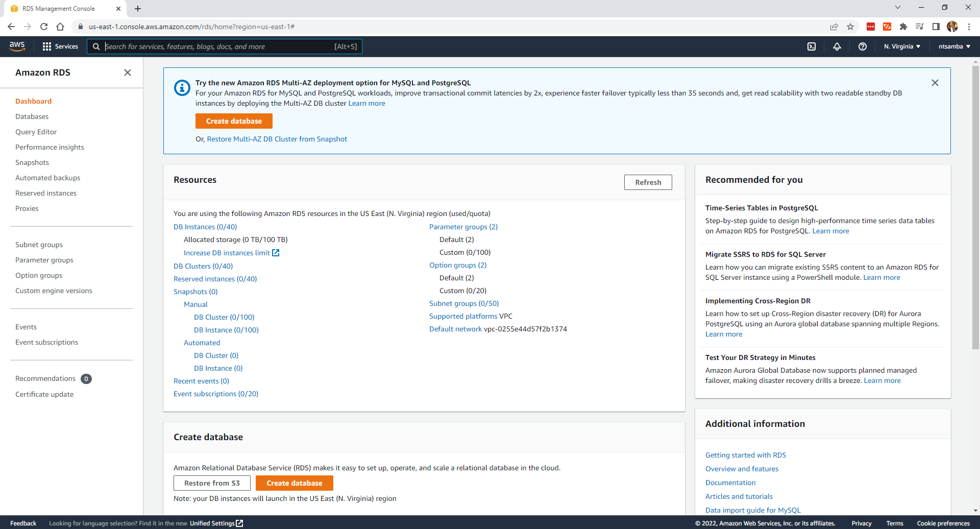Open Certificate update in the sidebar

44,394
